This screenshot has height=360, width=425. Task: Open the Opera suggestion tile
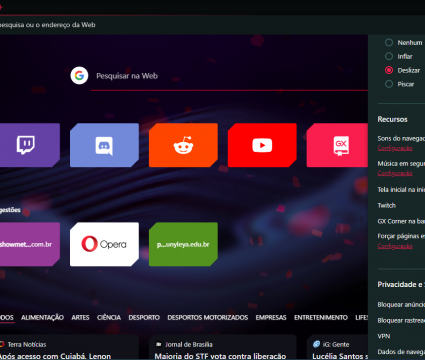[104, 244]
